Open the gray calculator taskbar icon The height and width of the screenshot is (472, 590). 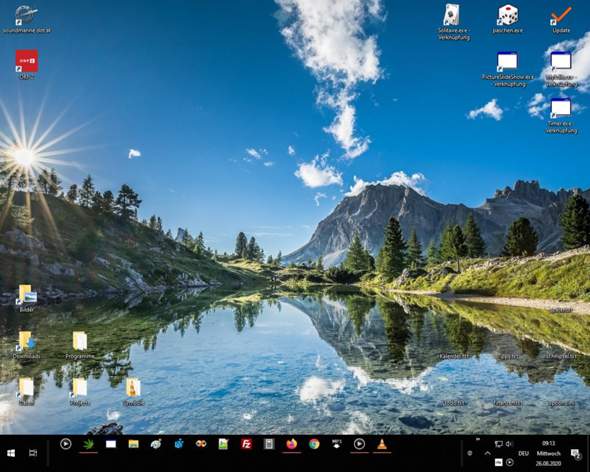[269, 444]
